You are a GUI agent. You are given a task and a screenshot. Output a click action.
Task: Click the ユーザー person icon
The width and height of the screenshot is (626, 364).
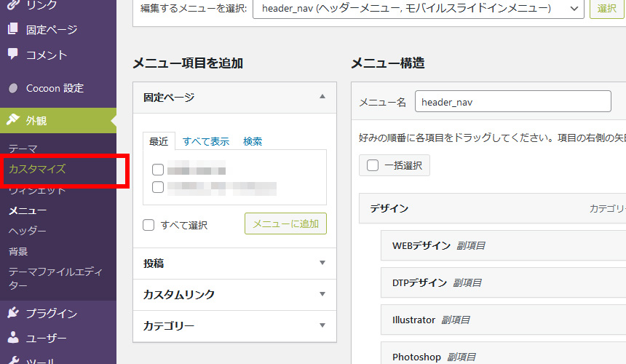coord(12,339)
